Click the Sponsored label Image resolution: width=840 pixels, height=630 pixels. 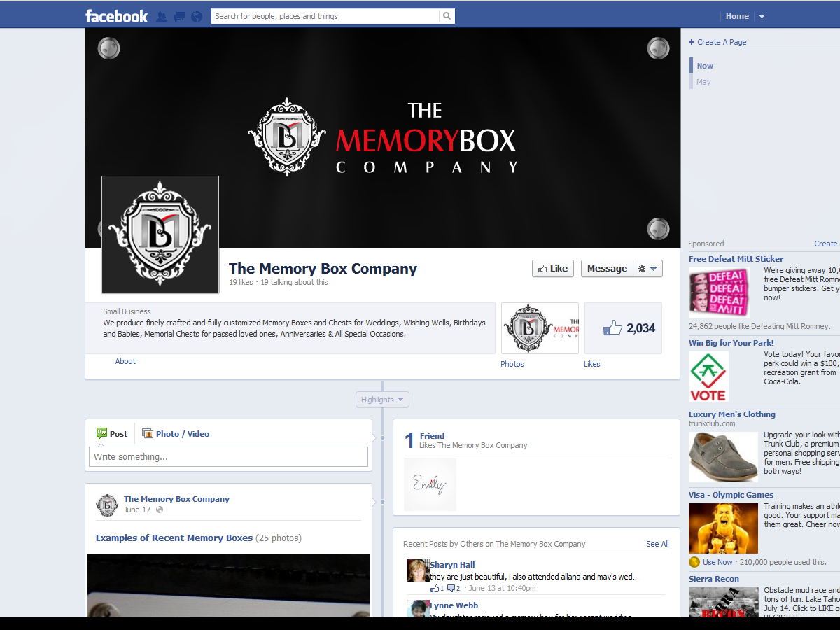[x=706, y=244]
